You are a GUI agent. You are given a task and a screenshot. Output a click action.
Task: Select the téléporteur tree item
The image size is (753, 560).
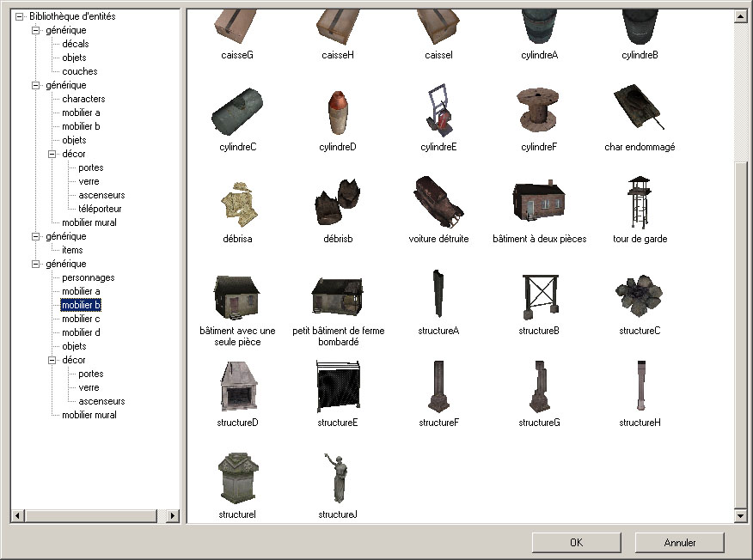100,209
